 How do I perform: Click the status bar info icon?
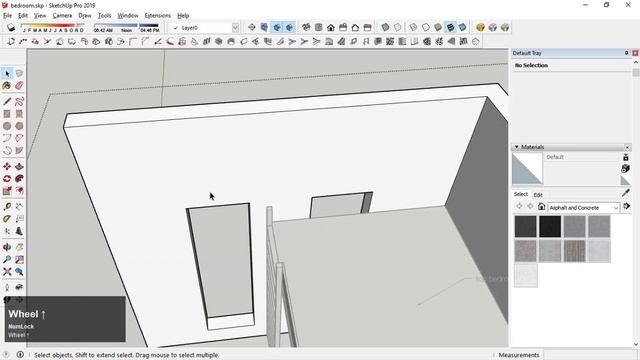tap(20, 354)
